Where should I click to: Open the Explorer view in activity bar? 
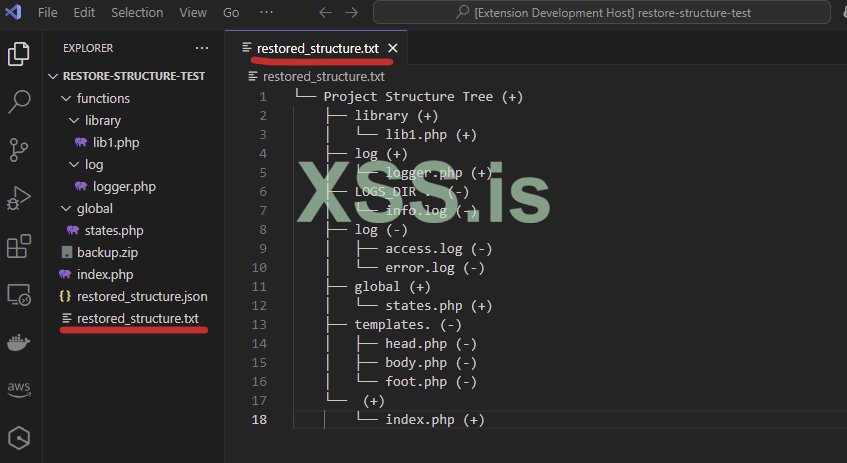18,54
